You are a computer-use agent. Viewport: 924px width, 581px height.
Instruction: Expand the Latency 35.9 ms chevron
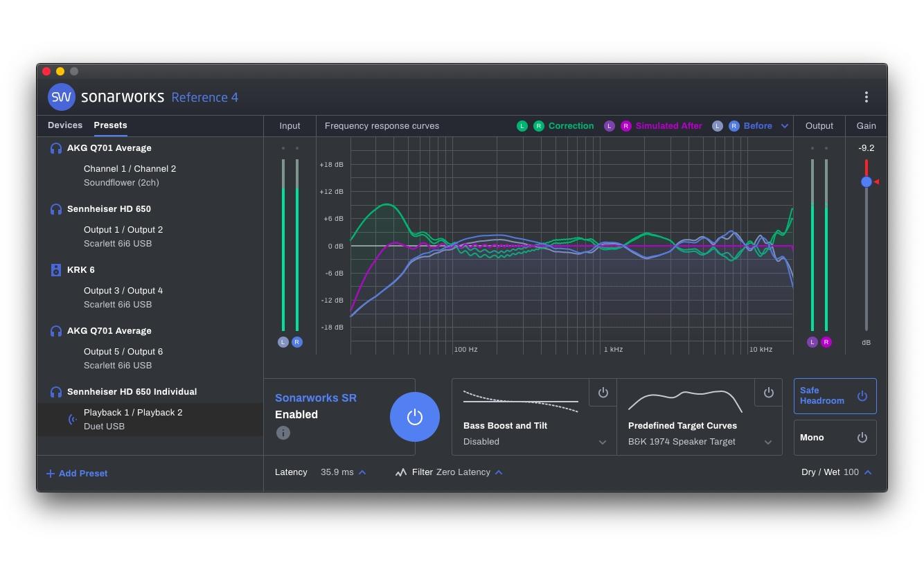(362, 472)
